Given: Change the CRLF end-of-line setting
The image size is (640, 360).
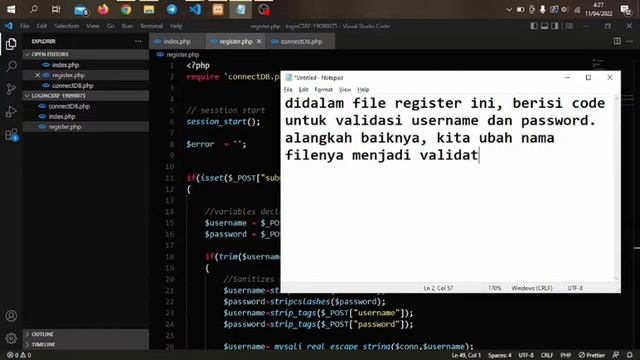Looking at the screenshot, I should 547,355.
